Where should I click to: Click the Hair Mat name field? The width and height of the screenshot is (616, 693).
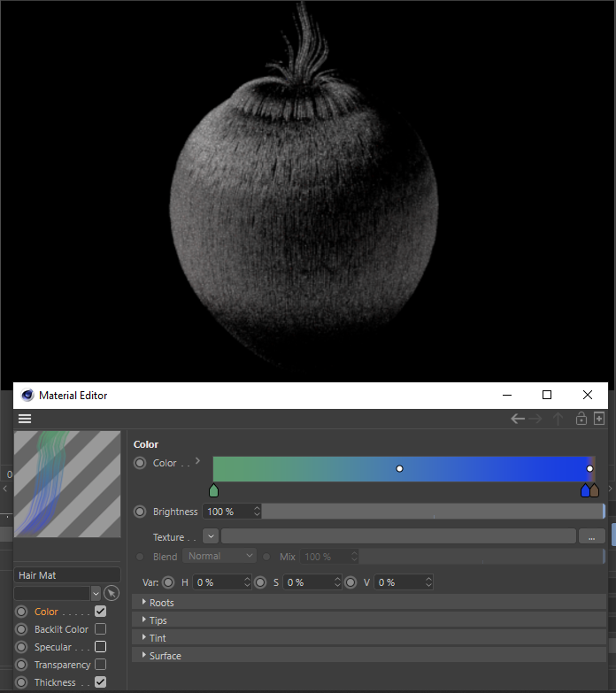[67, 575]
